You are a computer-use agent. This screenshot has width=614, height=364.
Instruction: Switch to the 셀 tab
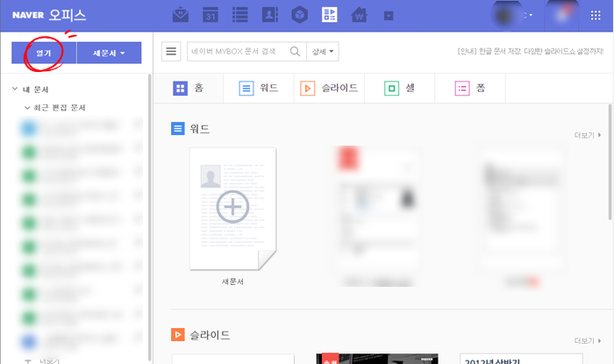(399, 88)
